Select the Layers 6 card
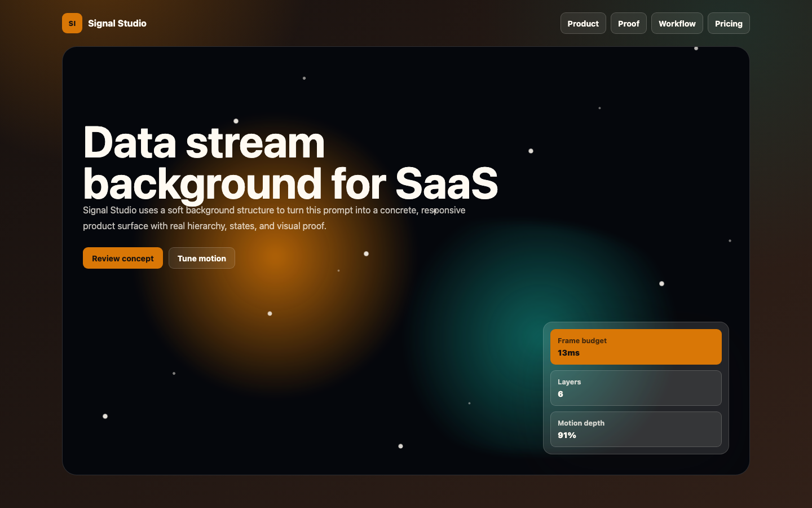The image size is (812, 508). [x=636, y=388]
